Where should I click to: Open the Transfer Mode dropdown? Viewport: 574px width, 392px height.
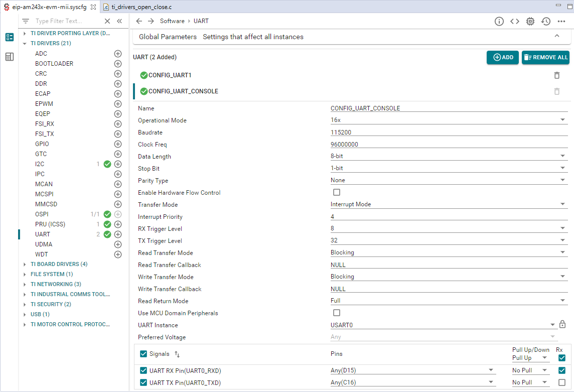(x=448, y=204)
